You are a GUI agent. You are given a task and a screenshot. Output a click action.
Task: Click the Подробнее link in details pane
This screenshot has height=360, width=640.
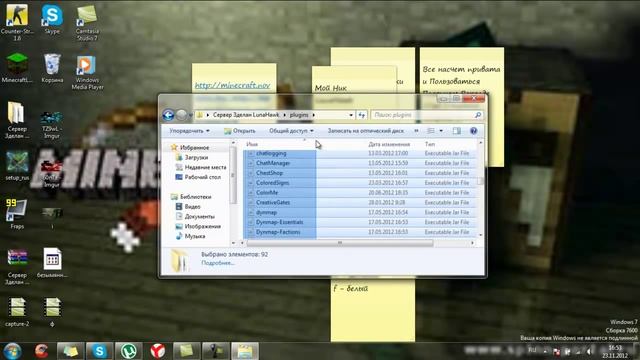(218, 263)
